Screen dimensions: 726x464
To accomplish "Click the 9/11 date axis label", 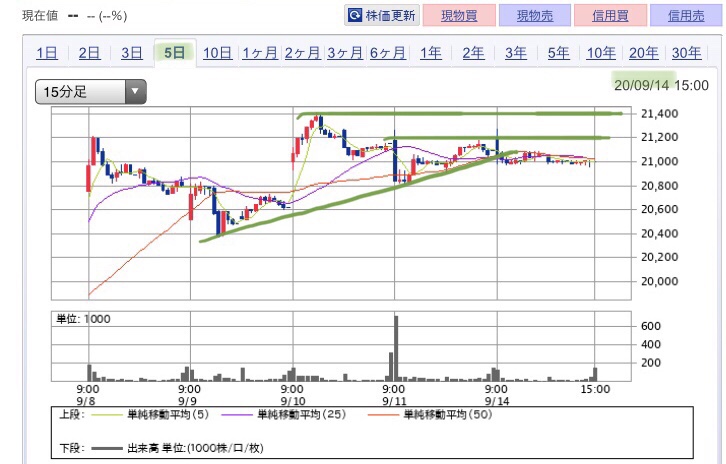I will click(x=394, y=401).
